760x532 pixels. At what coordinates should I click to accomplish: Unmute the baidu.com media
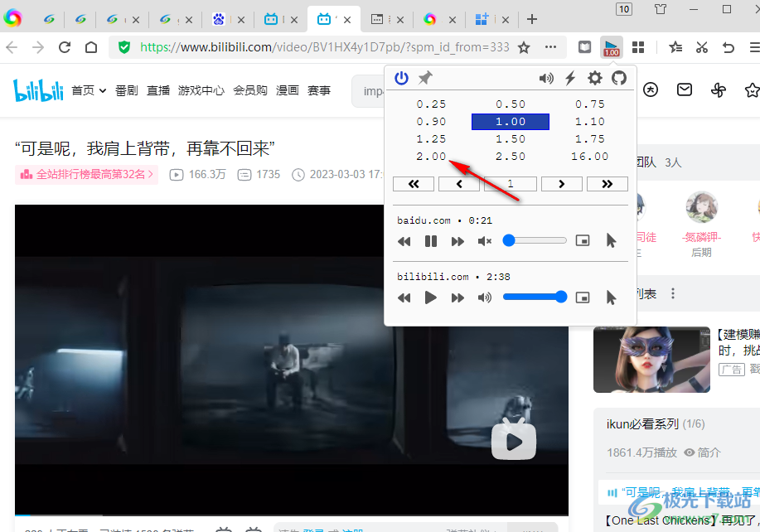(x=485, y=241)
